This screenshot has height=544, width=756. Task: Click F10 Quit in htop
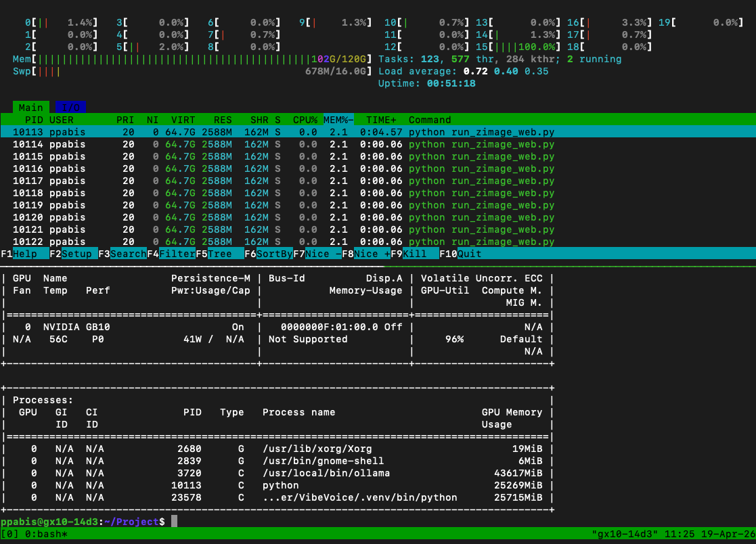(469, 254)
